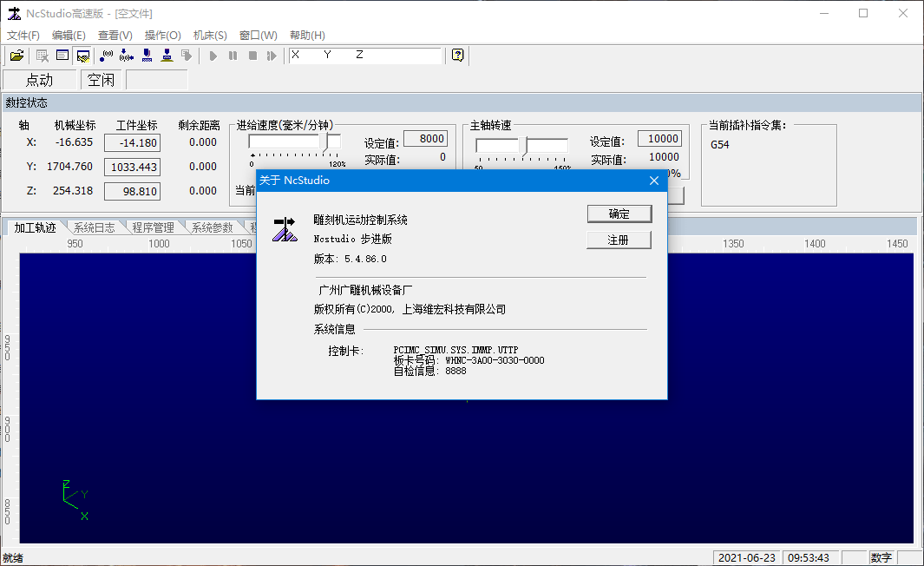Switch to the 加工轨迹 tab
This screenshot has width=924, height=566.
point(35,227)
